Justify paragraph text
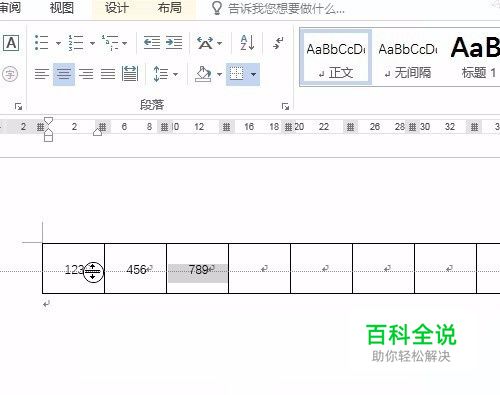 [108, 74]
